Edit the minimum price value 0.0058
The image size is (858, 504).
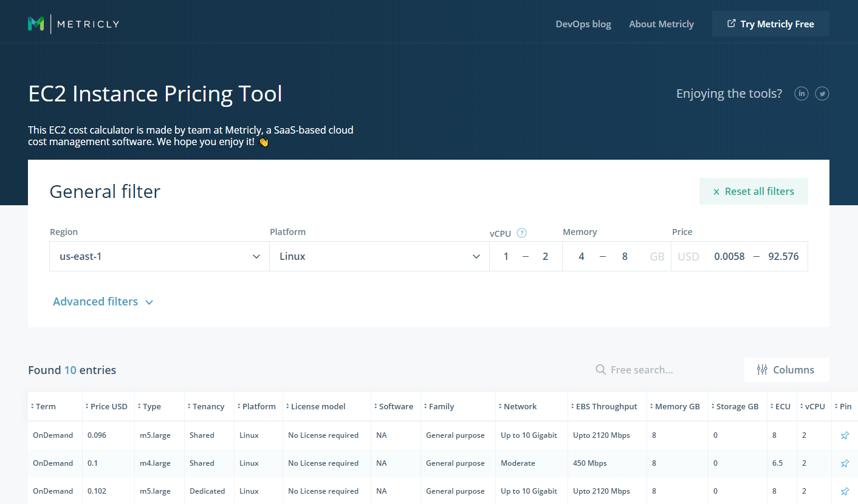[x=729, y=256]
